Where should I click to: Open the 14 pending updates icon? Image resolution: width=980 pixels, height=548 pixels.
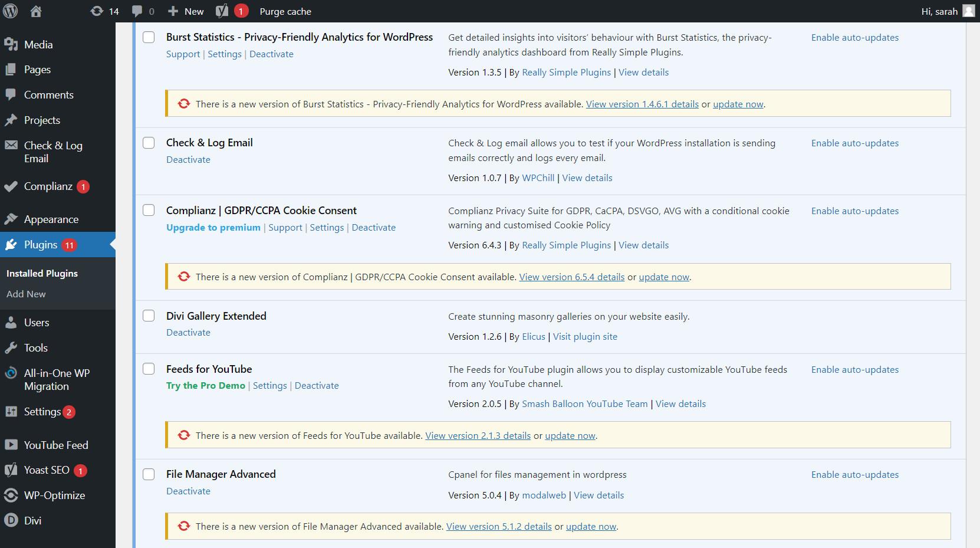click(x=97, y=11)
